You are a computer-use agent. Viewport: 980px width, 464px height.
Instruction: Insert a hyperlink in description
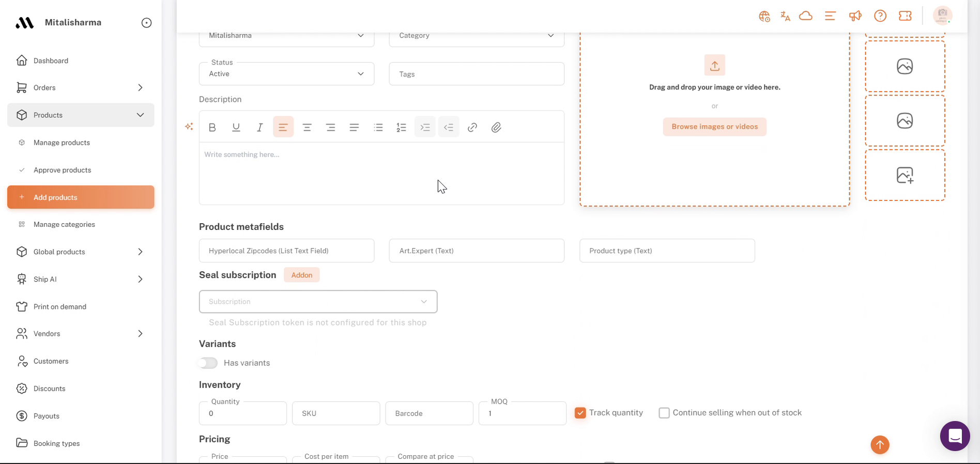click(x=472, y=127)
